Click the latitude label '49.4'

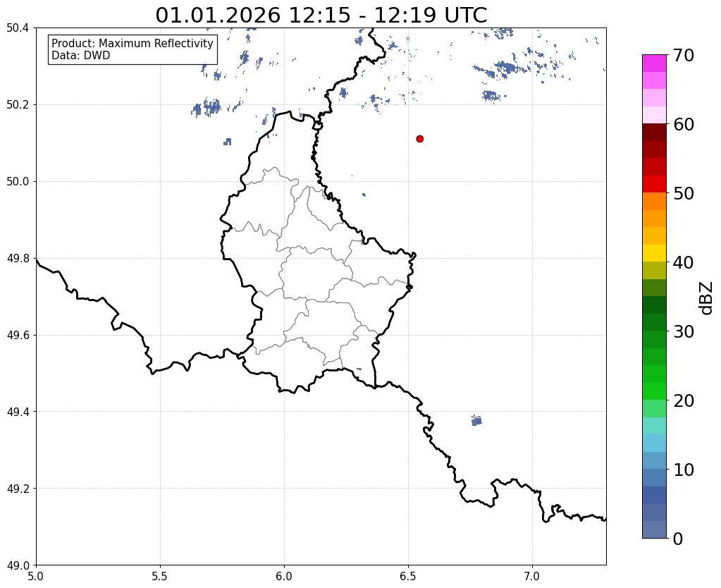pyautogui.click(x=18, y=412)
